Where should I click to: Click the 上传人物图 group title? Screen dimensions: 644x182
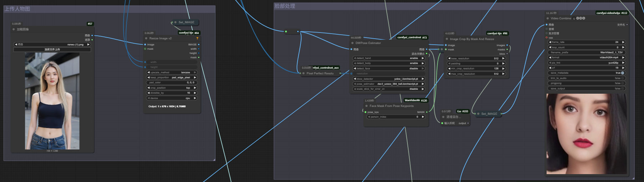[17, 9]
